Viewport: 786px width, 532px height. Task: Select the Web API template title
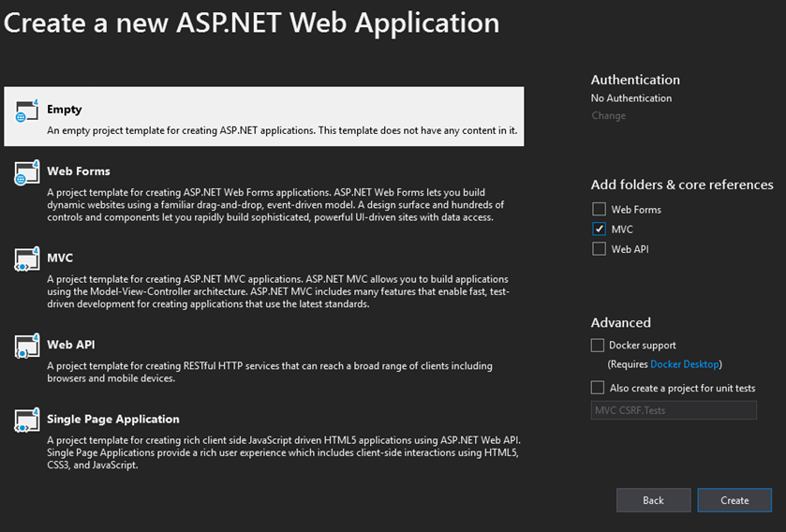click(x=70, y=345)
